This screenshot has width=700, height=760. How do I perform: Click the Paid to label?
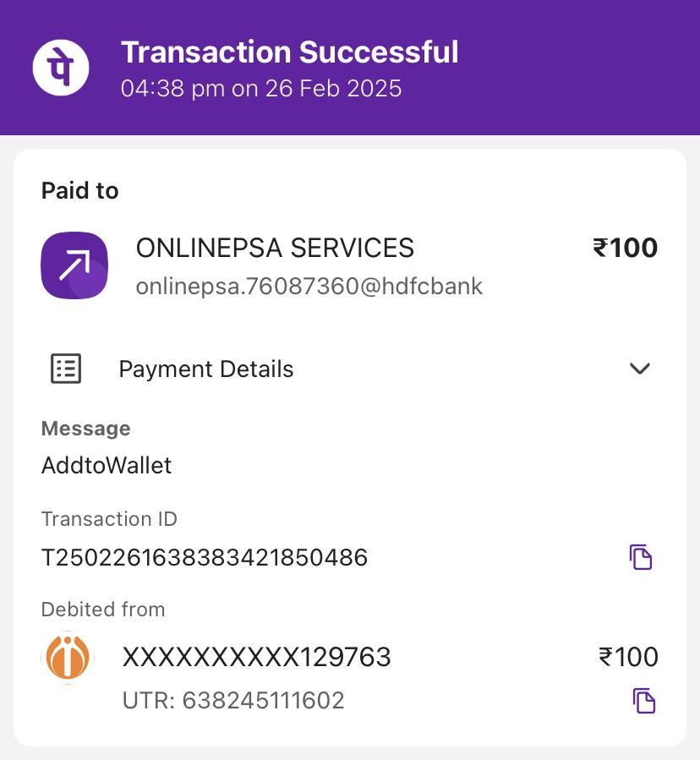click(x=80, y=191)
